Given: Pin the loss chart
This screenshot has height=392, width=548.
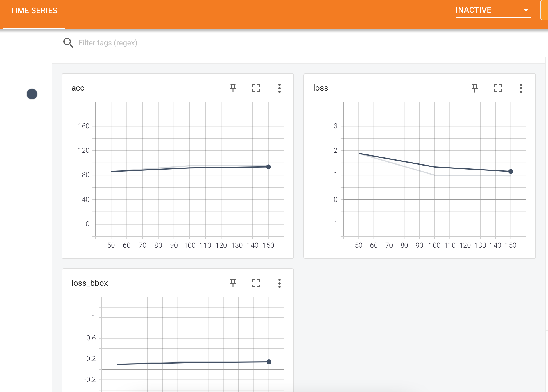Looking at the screenshot, I should (x=475, y=88).
